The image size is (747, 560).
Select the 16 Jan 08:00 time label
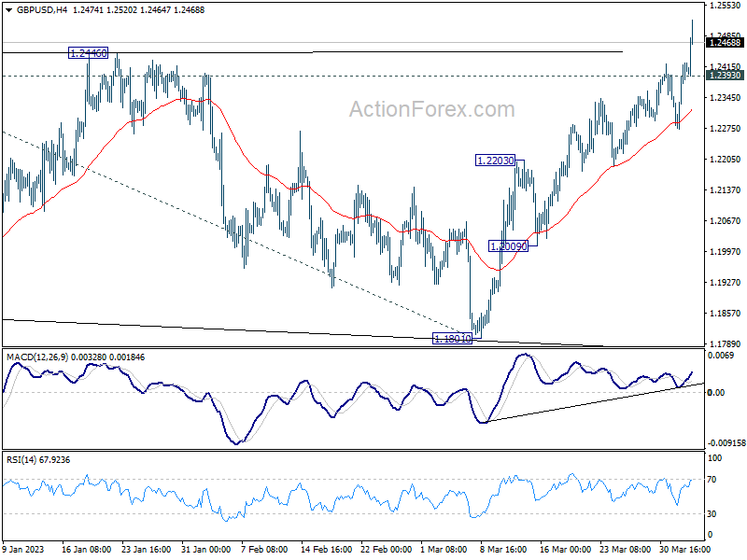point(86,549)
